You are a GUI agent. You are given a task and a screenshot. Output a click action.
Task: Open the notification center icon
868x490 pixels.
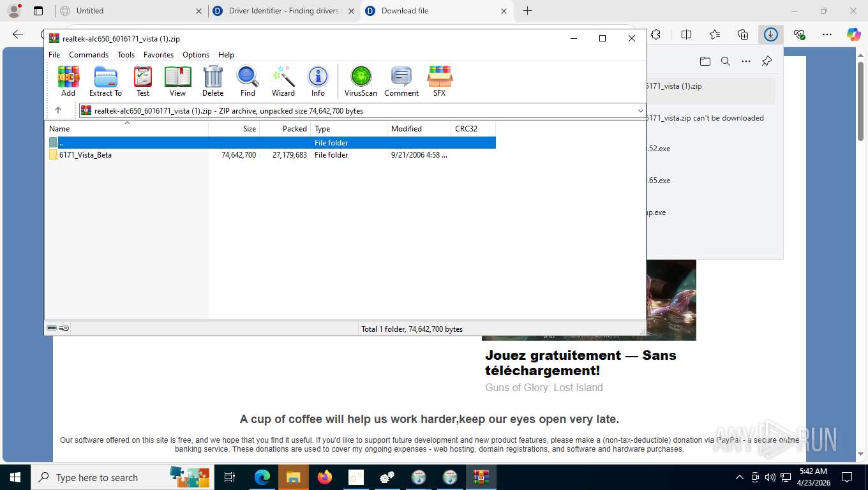tap(847, 477)
